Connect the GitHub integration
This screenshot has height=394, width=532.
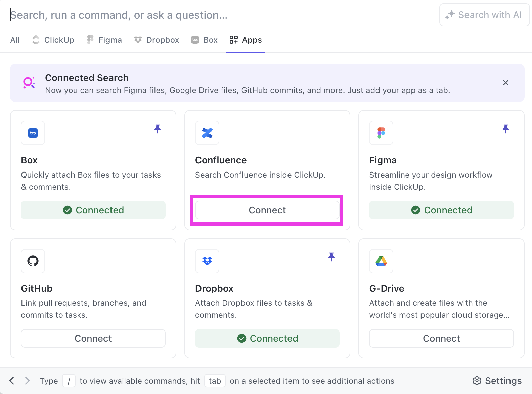tap(93, 338)
